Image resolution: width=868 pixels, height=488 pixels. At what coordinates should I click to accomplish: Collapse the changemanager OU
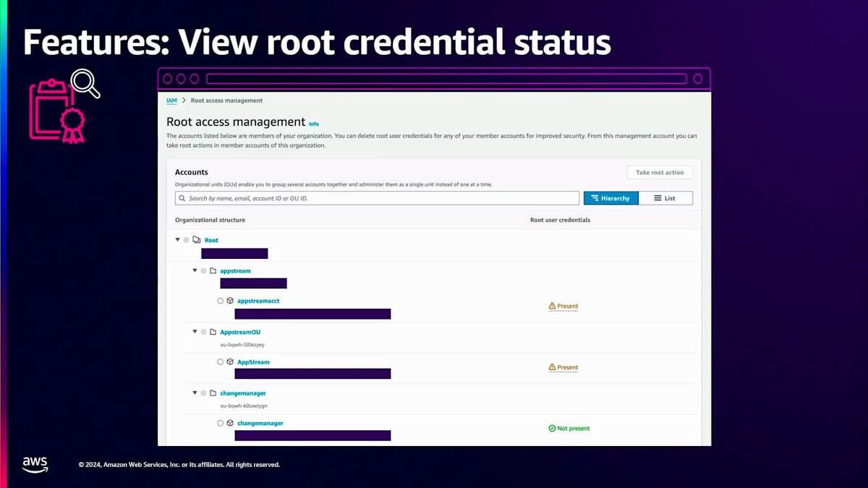coord(195,393)
